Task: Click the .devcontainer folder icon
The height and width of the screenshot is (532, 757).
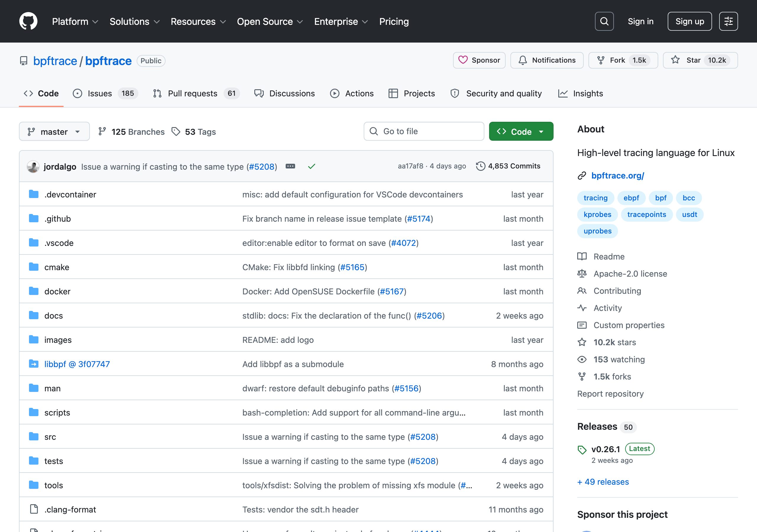Action: (x=34, y=194)
